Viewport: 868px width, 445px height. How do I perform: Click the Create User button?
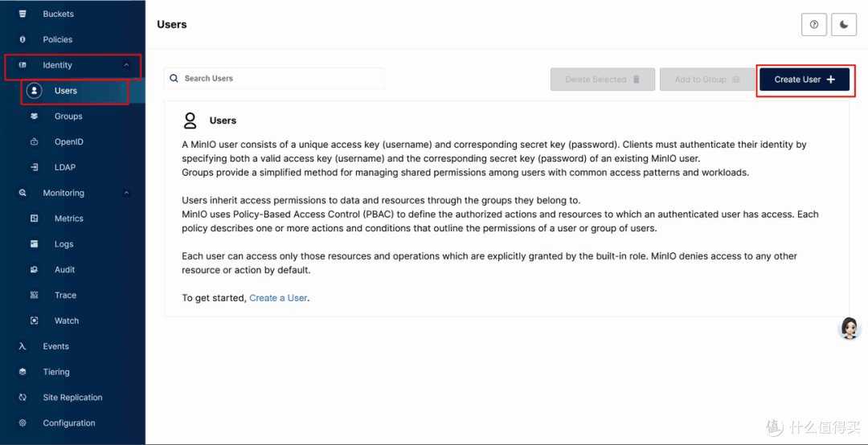coord(805,80)
